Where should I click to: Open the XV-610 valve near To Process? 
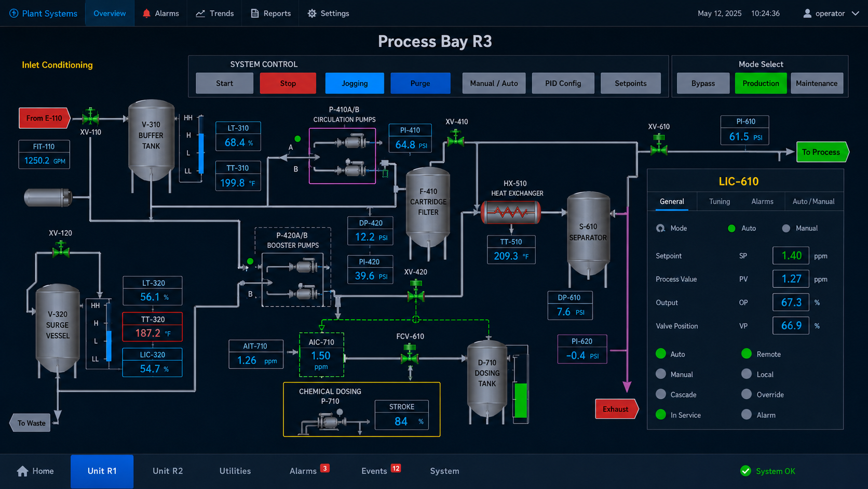pos(659,145)
